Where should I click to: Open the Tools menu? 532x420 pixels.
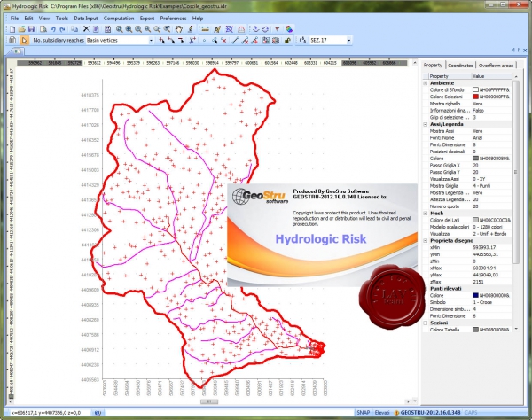coord(62,19)
